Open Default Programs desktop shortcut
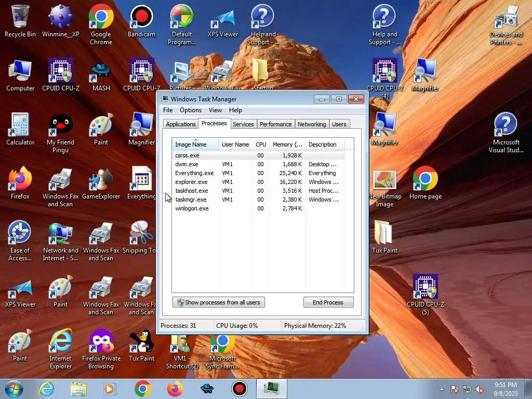This screenshot has height=399, width=532. pos(182,25)
